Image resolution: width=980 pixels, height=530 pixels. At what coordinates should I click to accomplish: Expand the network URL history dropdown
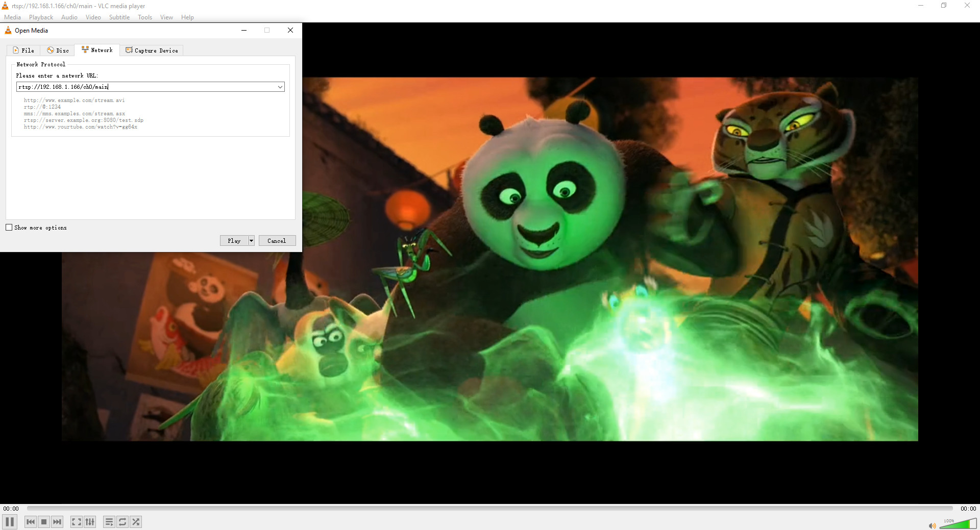(x=280, y=87)
